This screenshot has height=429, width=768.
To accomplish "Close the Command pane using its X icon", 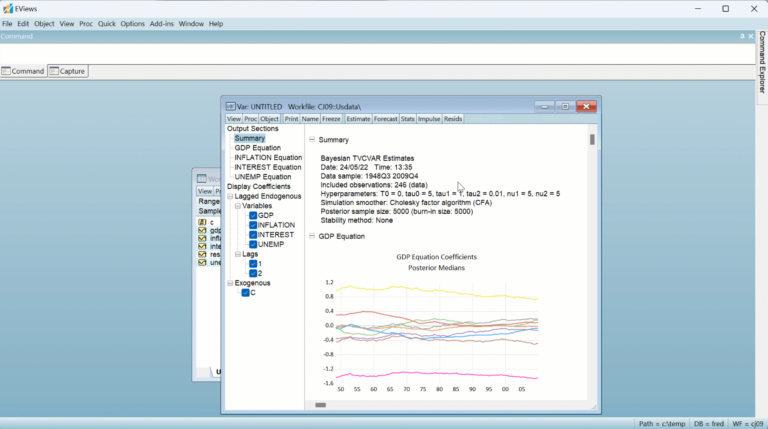I will tap(751, 36).
